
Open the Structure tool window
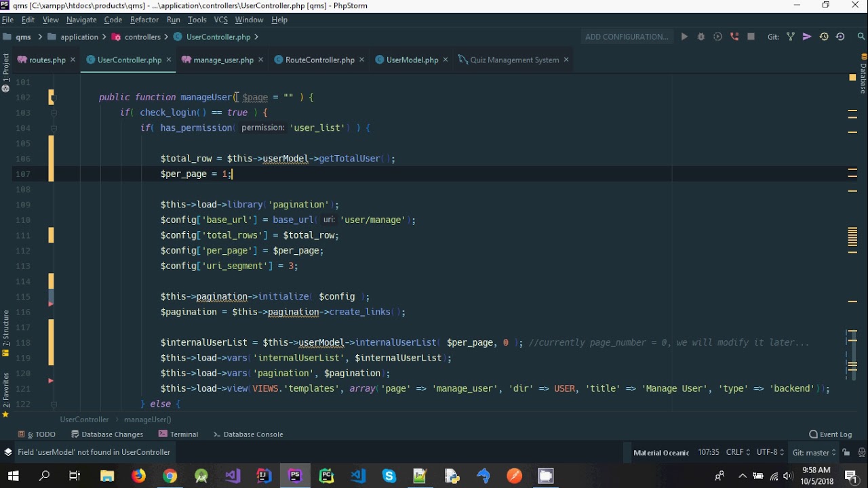(5, 328)
